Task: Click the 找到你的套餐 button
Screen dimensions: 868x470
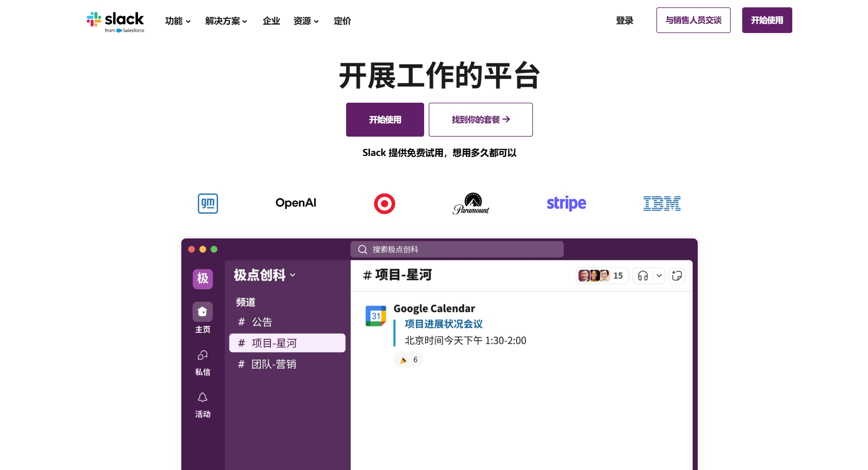Action: coord(481,120)
